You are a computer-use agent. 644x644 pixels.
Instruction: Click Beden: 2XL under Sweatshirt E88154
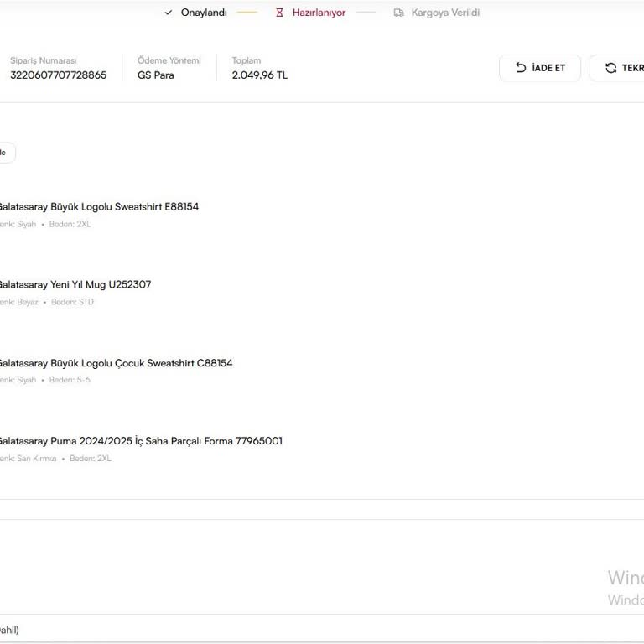click(70, 224)
